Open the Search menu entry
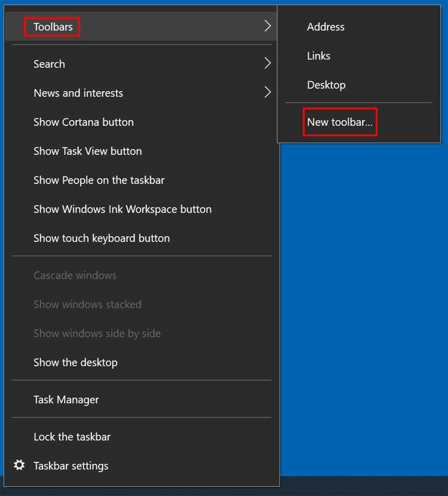The height and width of the screenshot is (496, 448). pyautogui.click(x=141, y=64)
